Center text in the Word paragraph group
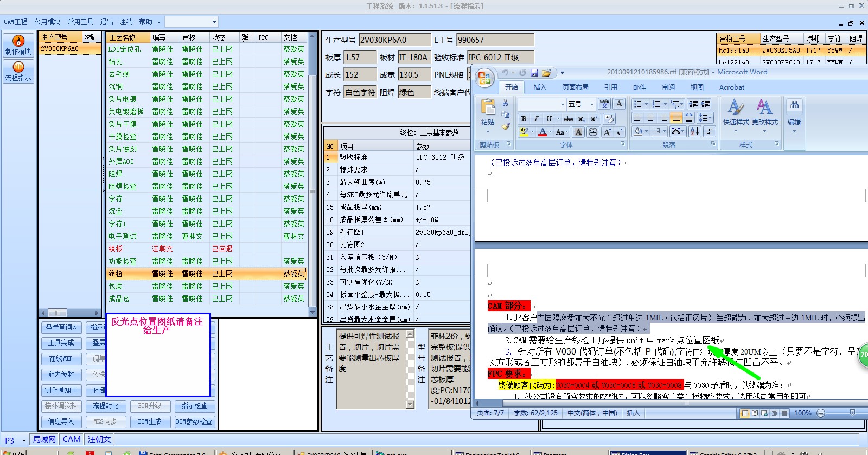The height and width of the screenshot is (455, 868). tap(650, 117)
